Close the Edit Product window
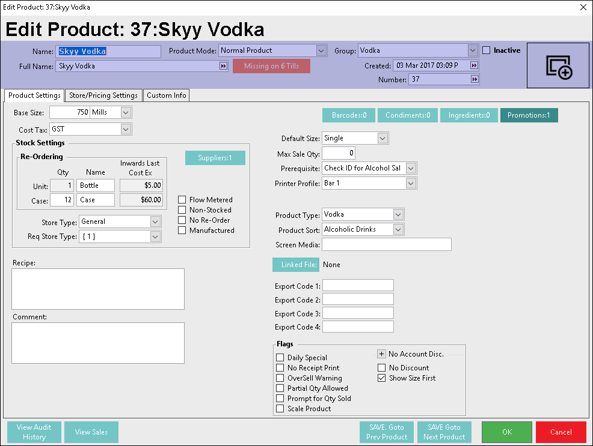 pos(583,7)
